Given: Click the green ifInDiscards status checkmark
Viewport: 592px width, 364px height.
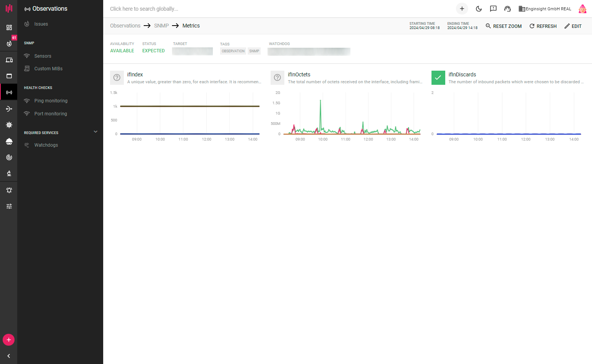Looking at the screenshot, I should pyautogui.click(x=438, y=78).
